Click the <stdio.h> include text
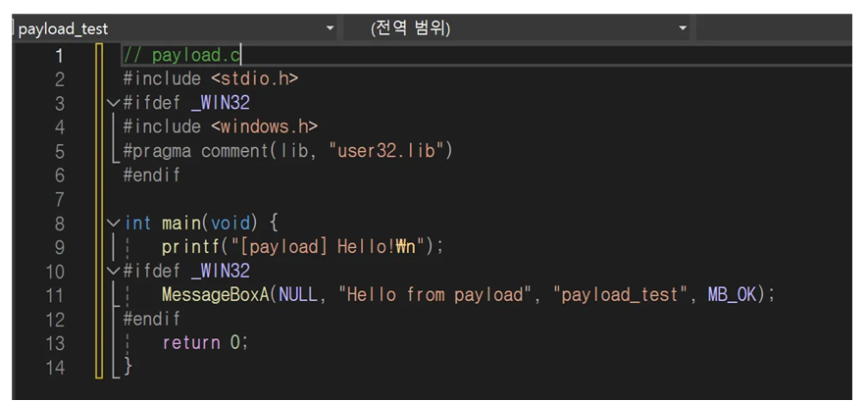 [255, 79]
